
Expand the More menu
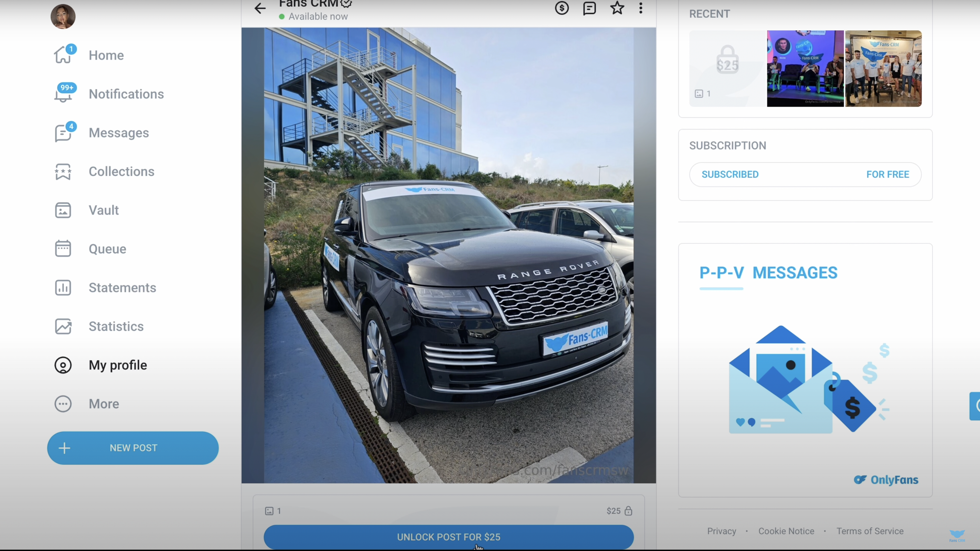click(87, 404)
